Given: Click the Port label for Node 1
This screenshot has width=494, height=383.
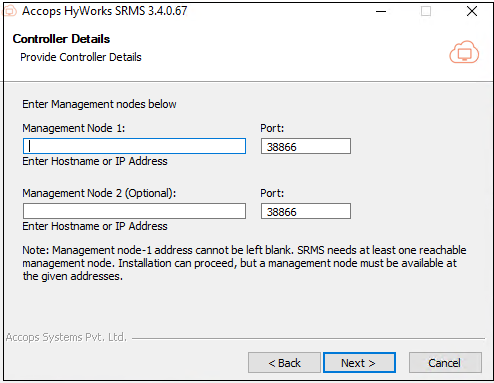Looking at the screenshot, I should pyautogui.click(x=272, y=128).
